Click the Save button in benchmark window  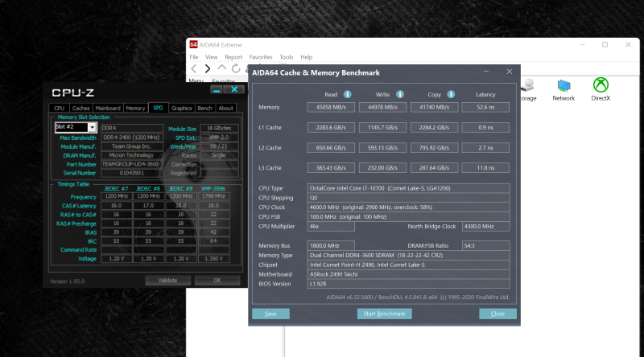(x=270, y=314)
